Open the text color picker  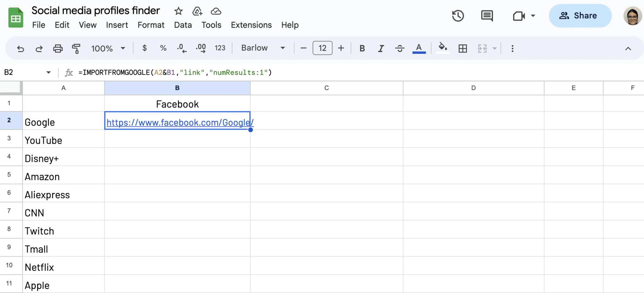tap(419, 48)
